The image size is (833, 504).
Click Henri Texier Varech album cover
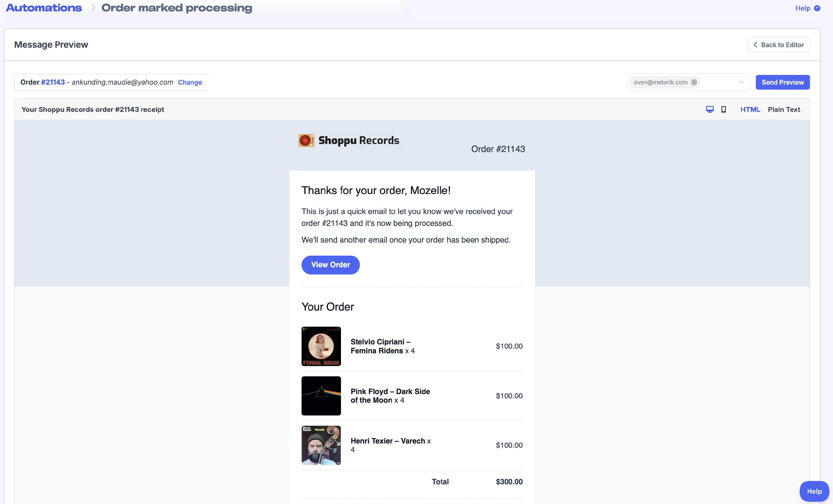click(x=321, y=445)
